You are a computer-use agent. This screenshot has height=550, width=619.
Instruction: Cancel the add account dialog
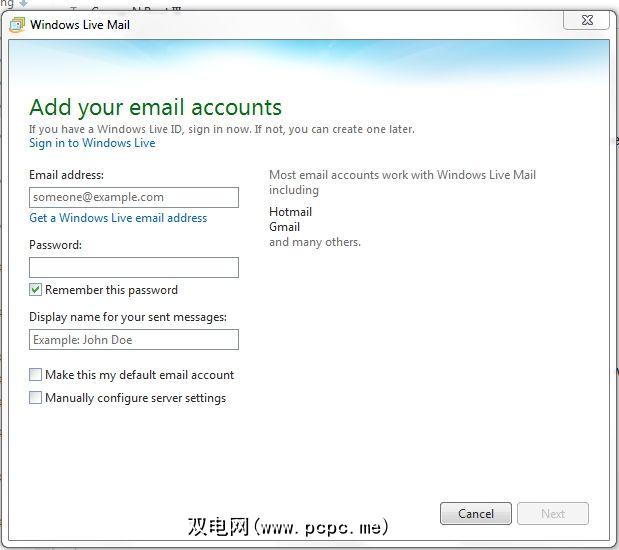pos(476,513)
